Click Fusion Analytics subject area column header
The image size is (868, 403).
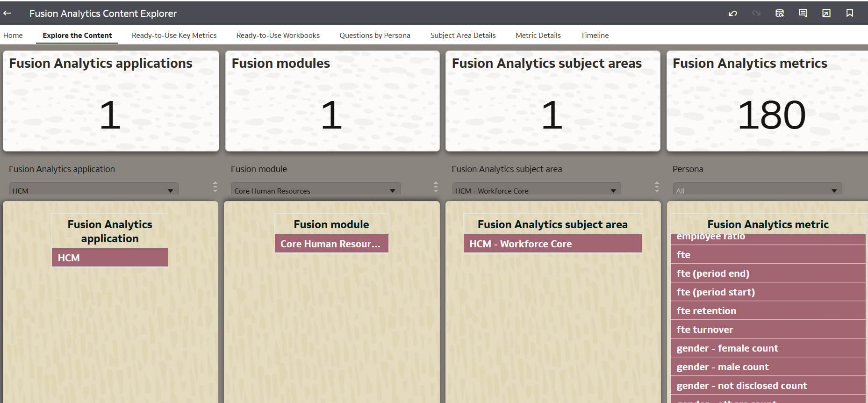click(x=552, y=224)
